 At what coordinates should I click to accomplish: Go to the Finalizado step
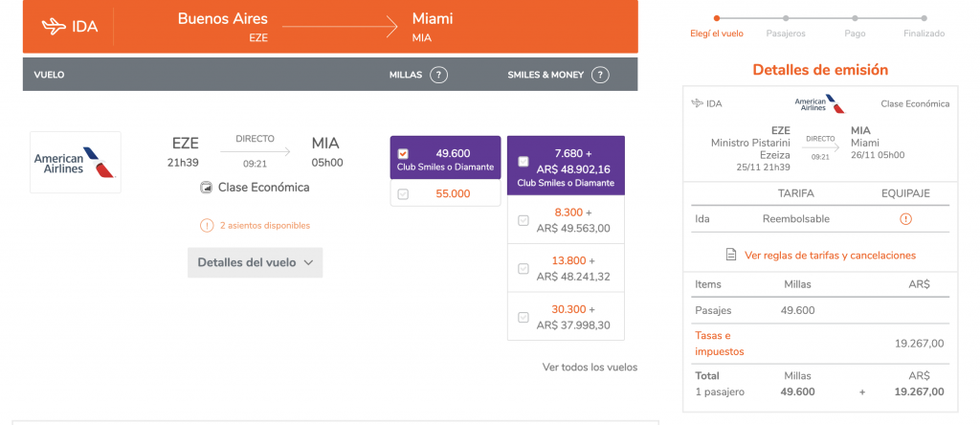click(x=924, y=34)
